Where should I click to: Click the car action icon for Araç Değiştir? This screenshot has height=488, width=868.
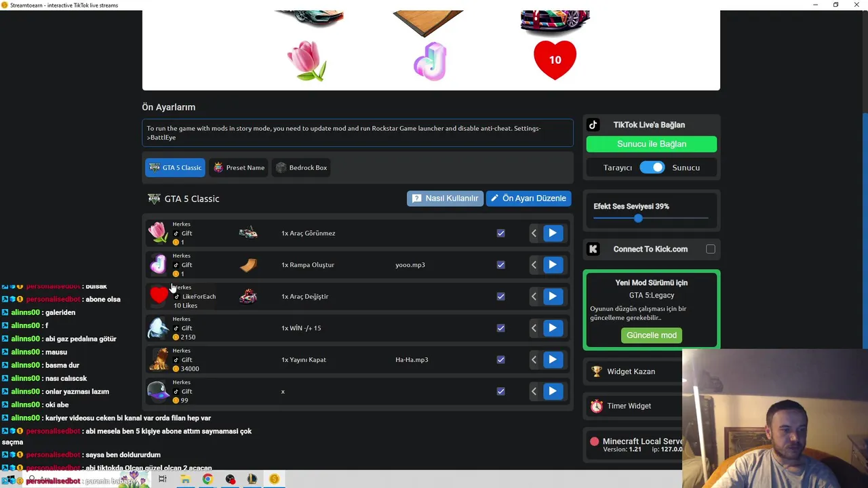tap(248, 296)
